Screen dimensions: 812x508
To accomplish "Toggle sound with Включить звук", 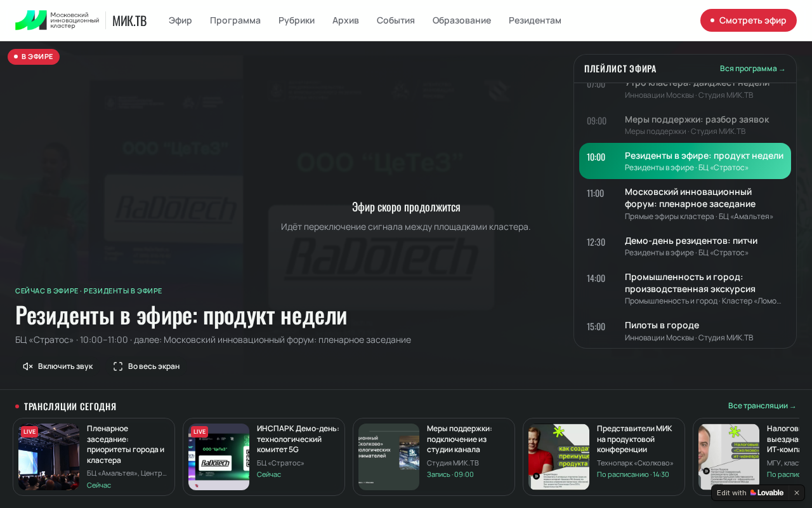I will 58,366.
